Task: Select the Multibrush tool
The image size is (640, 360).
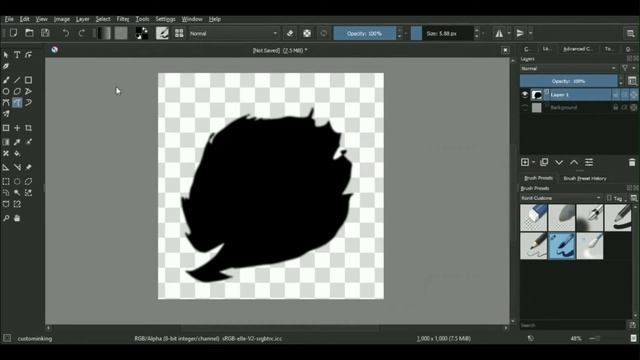Action: pyautogui.click(x=6, y=114)
